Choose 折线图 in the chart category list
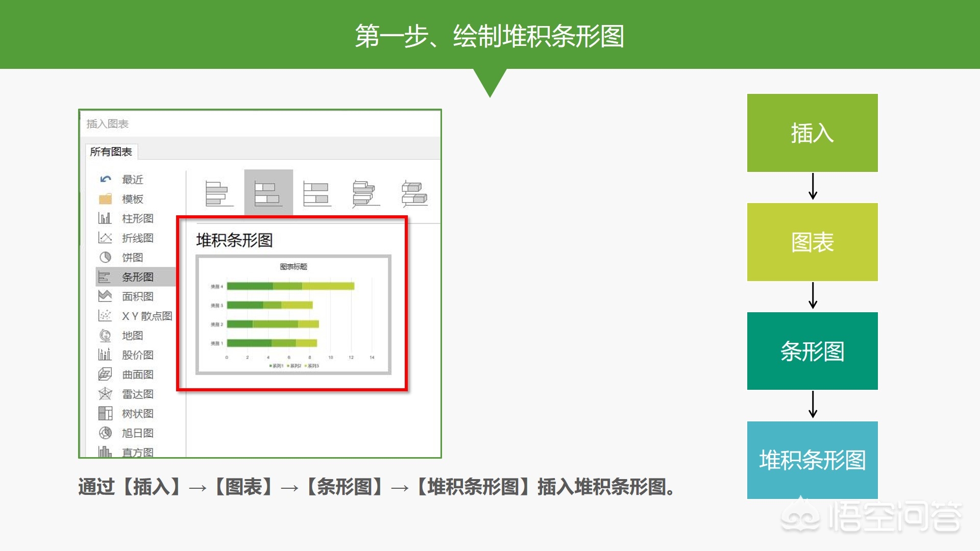Viewport: 980px width, 551px height. [x=138, y=238]
